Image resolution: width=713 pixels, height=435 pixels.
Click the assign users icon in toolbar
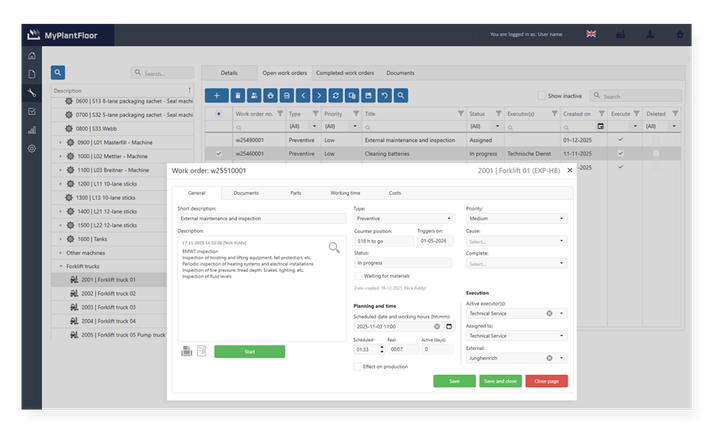[x=254, y=95]
